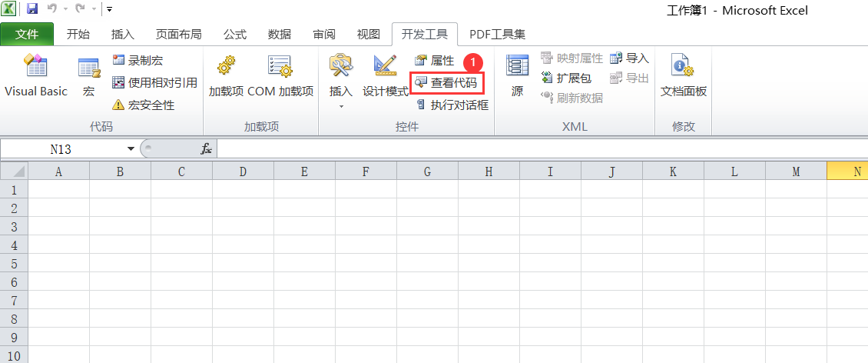Open 宏安全性 settings
Image resolution: width=868 pixels, height=363 pixels.
pyautogui.click(x=144, y=105)
